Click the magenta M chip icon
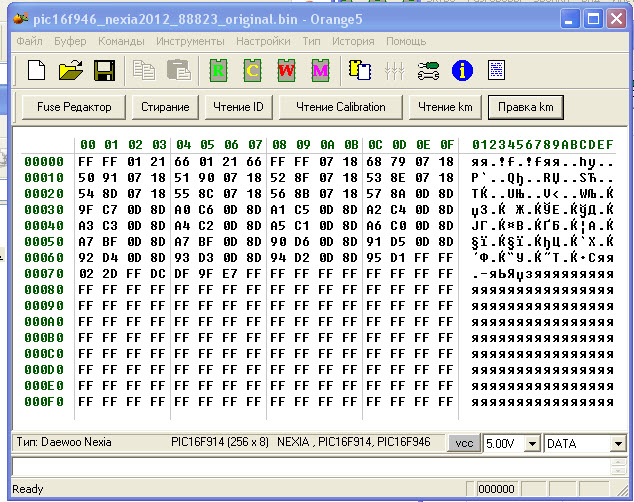Screen dimensions: 634x502 [x=320, y=70]
